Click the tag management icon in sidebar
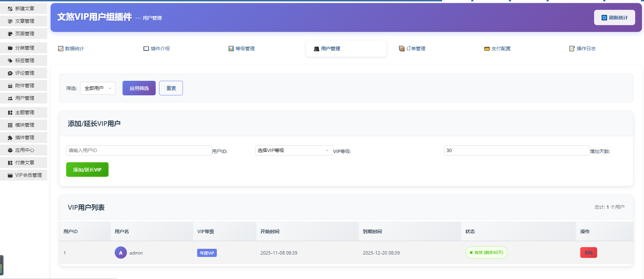 (x=10, y=61)
